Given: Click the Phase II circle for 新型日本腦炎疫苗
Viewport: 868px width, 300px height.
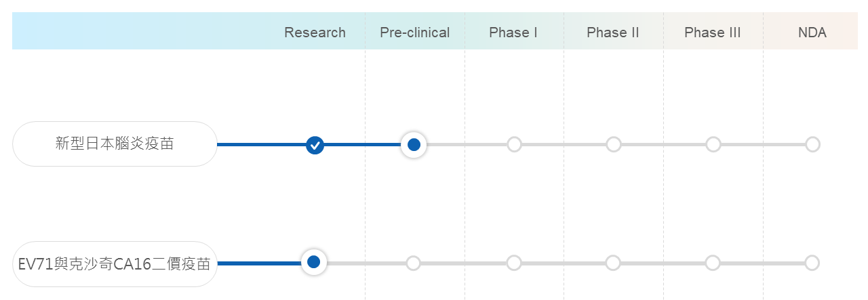Looking at the screenshot, I should [613, 144].
